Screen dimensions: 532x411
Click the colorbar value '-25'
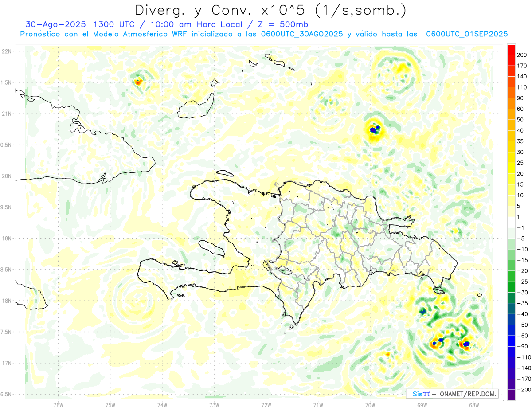pos(523,282)
